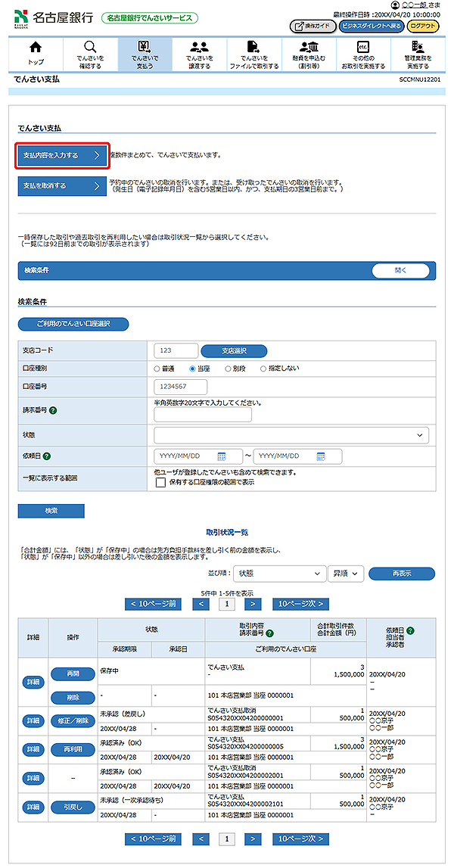Viewport: 454px width, 868px height.
Task: Open 管理業務を実施する building icon
Action: coord(418,47)
